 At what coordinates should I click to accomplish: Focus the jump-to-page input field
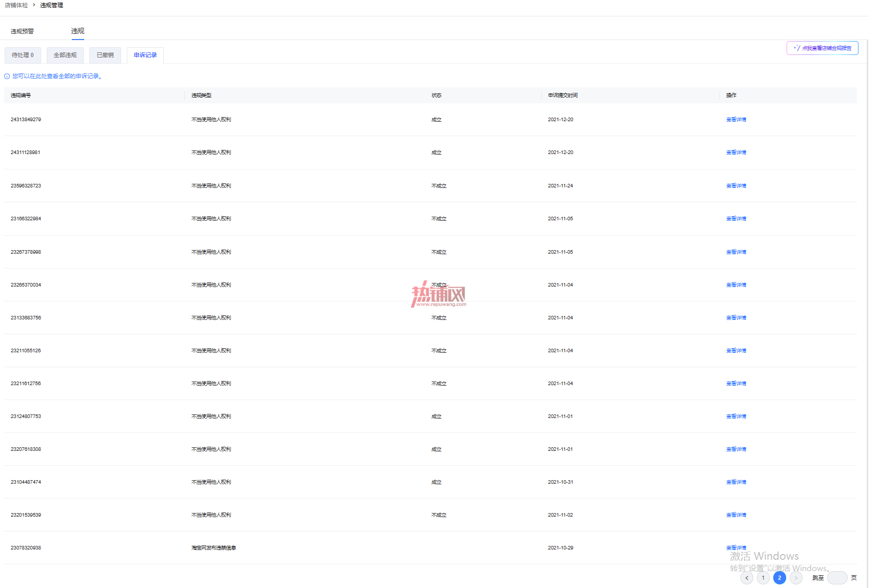click(x=837, y=578)
